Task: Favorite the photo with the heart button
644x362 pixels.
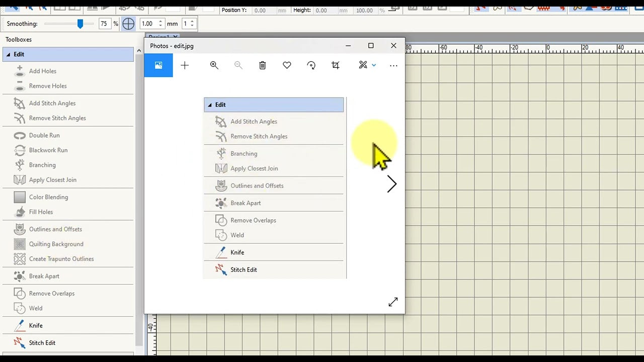Action: 287,65
